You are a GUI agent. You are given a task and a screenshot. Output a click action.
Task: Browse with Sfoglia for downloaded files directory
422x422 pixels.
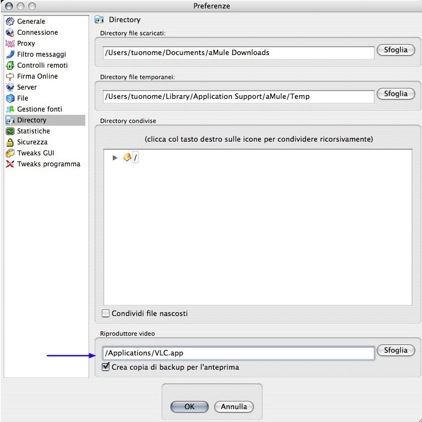396,50
